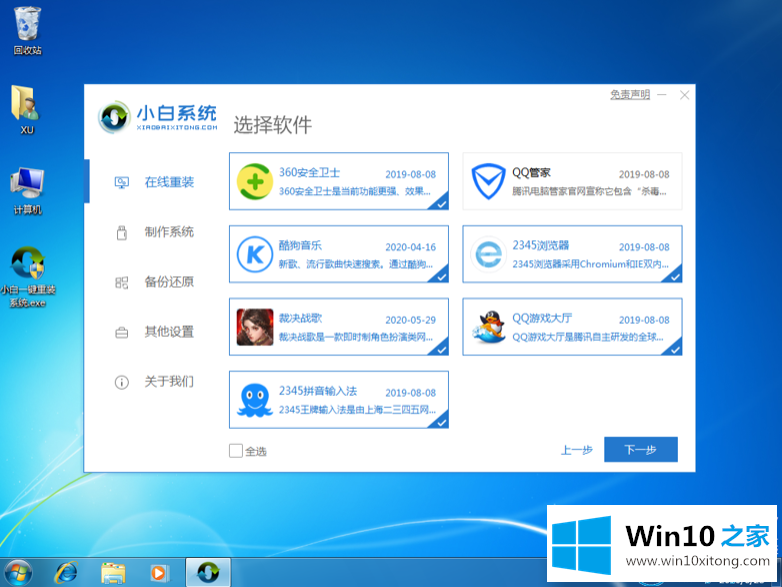Open the 回收站 recycle bin desktop icon
The width and height of the screenshot is (782, 587).
tap(27, 30)
